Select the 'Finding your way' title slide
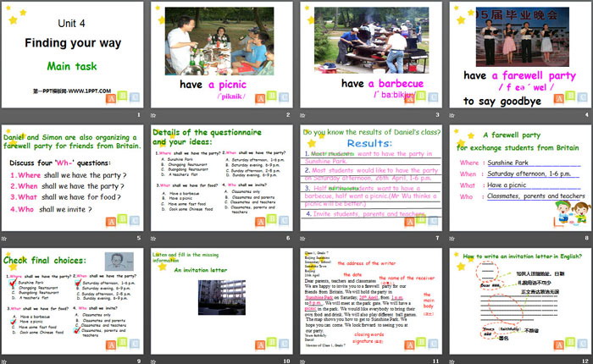This screenshot has height=364, width=593. tap(73, 60)
